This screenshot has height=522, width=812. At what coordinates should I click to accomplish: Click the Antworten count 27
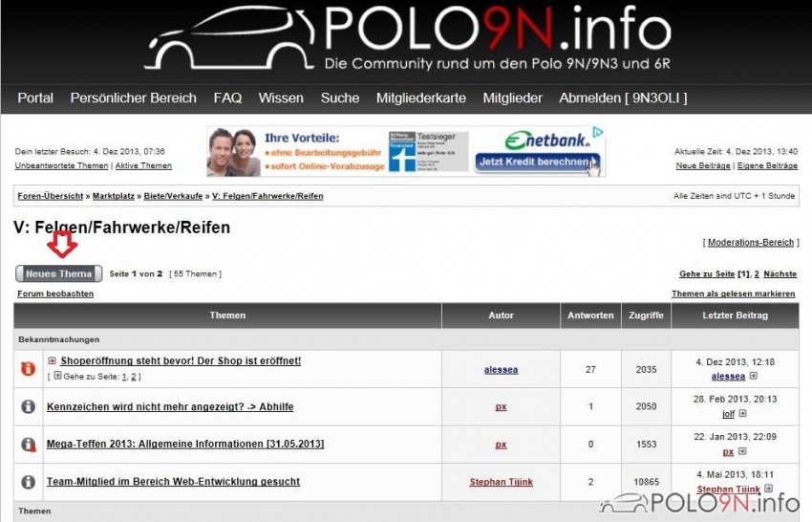click(590, 370)
